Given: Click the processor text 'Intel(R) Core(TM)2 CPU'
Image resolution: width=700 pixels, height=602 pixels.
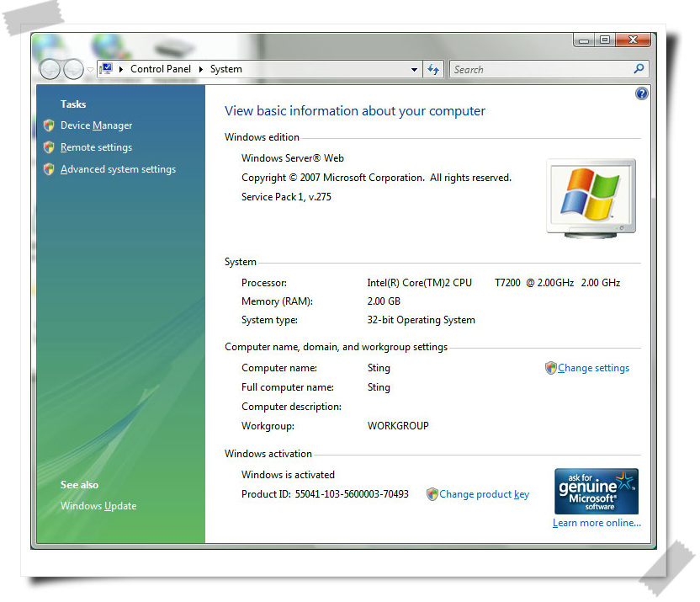Looking at the screenshot, I should pyautogui.click(x=419, y=283).
